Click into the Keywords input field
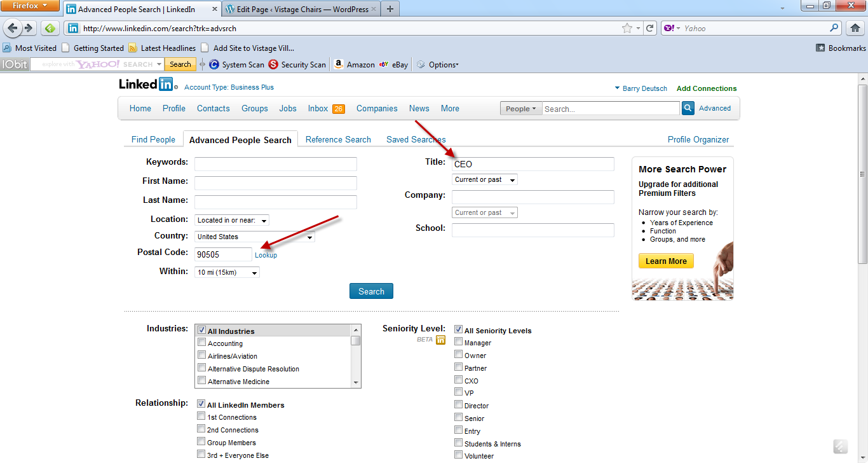The height and width of the screenshot is (463, 868). click(x=275, y=164)
